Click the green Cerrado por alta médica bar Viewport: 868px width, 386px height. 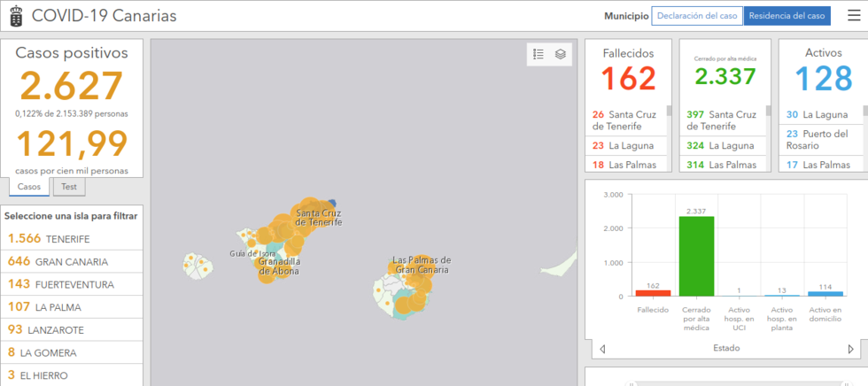pos(697,256)
